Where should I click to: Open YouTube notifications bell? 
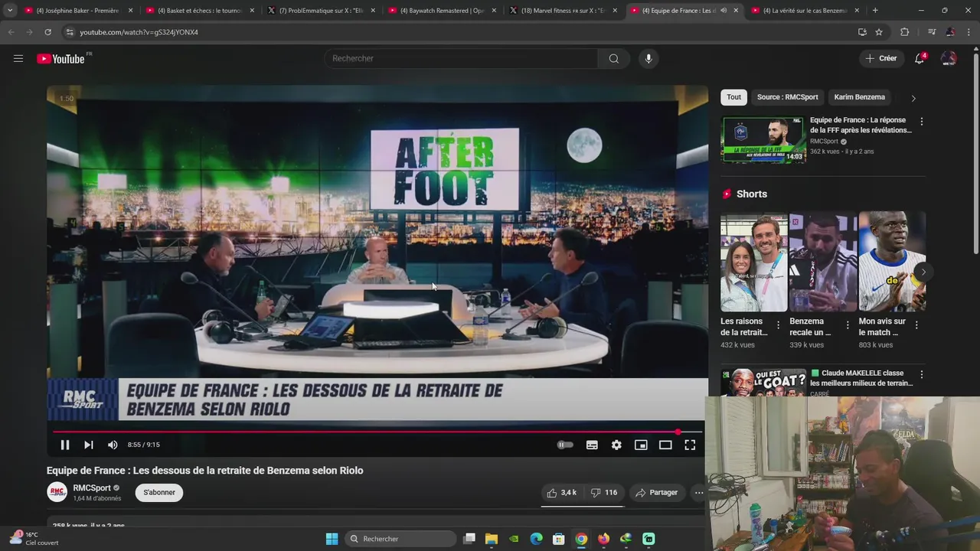click(x=920, y=58)
